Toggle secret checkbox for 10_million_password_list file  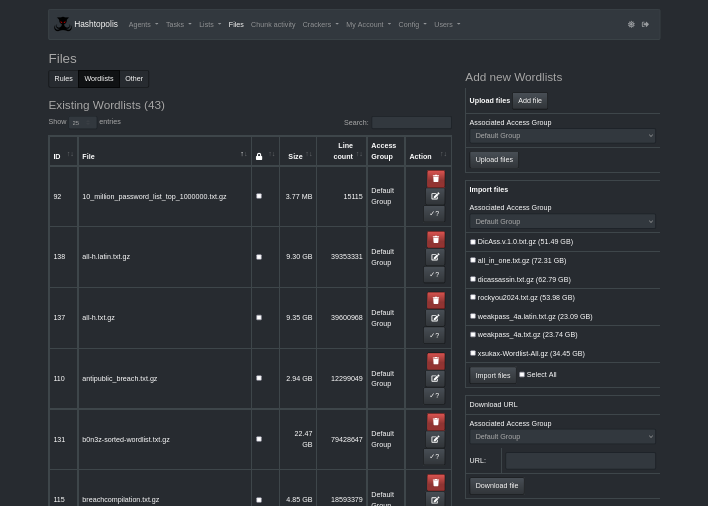(259, 196)
